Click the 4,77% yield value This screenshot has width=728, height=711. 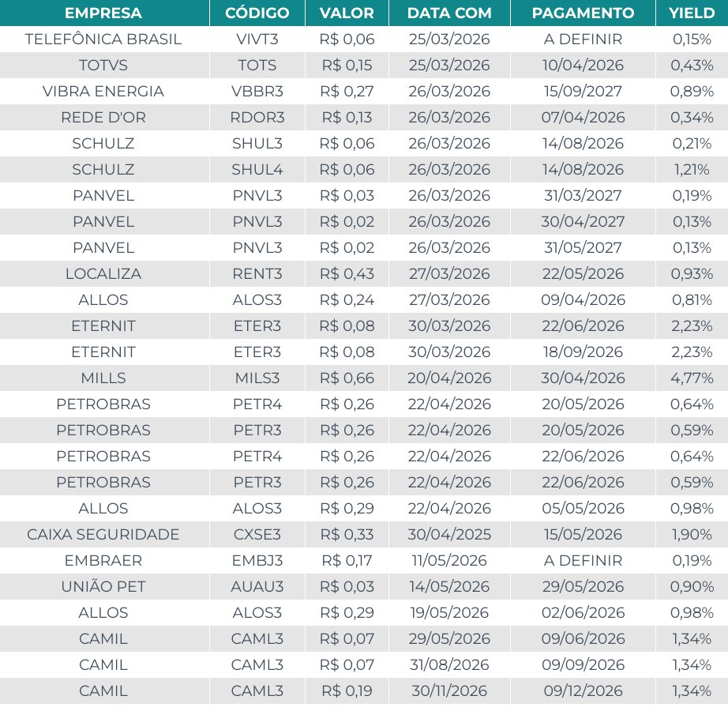(x=692, y=378)
